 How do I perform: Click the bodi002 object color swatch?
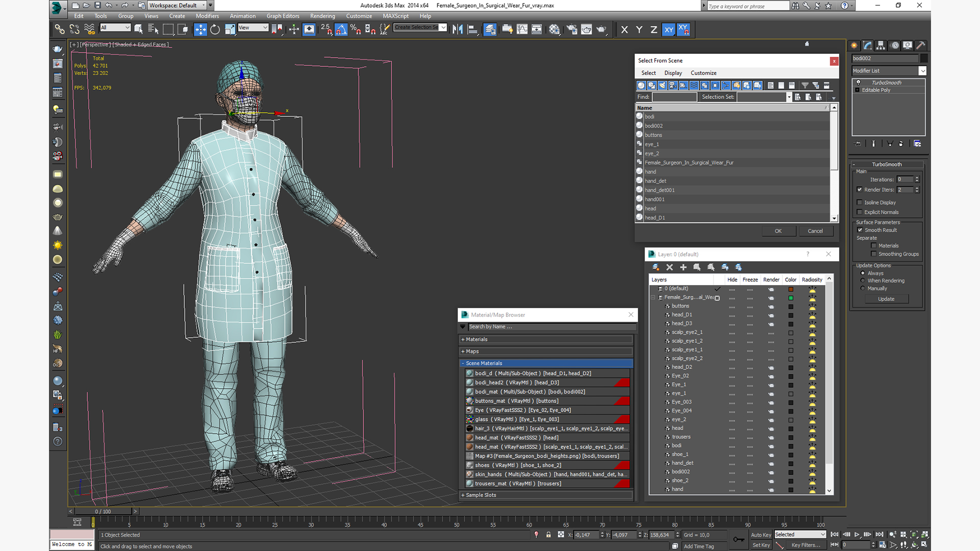tap(923, 59)
